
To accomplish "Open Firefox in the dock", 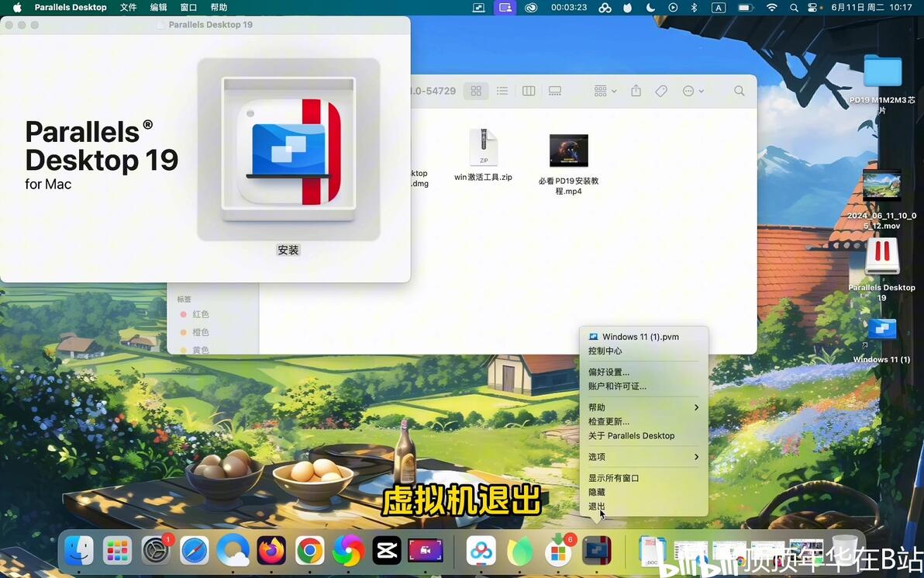I will tap(271, 551).
